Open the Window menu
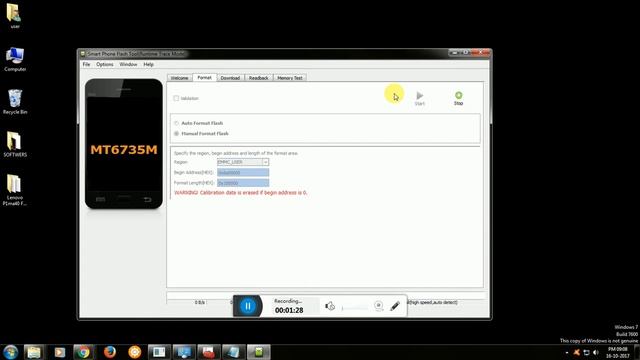Viewport: 640px width, 360px height. 128,64
